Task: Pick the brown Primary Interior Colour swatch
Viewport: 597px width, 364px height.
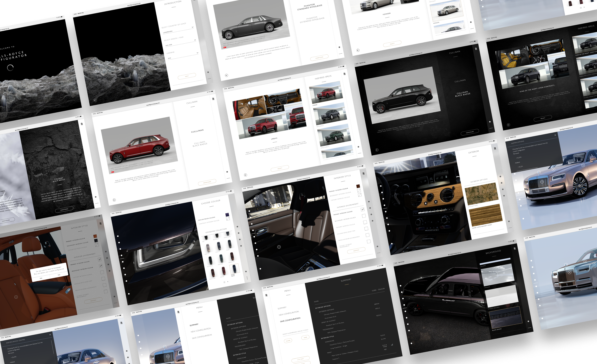Action: pyautogui.click(x=358, y=186)
